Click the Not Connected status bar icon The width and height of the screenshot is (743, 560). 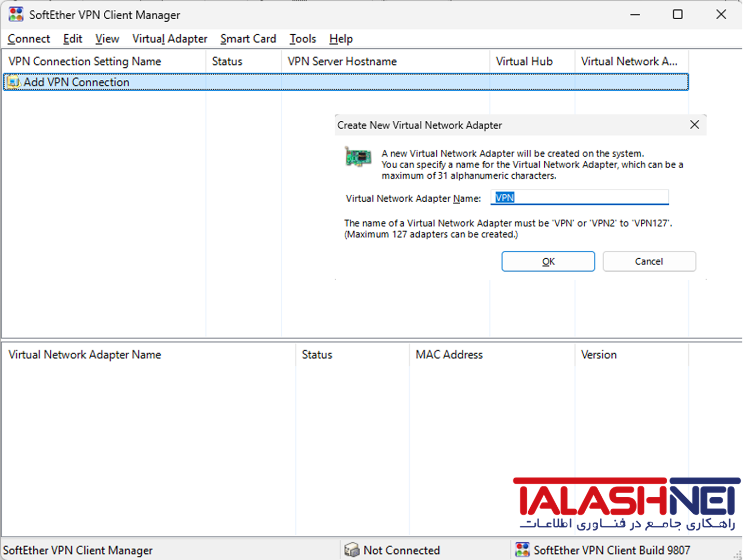tap(352, 550)
